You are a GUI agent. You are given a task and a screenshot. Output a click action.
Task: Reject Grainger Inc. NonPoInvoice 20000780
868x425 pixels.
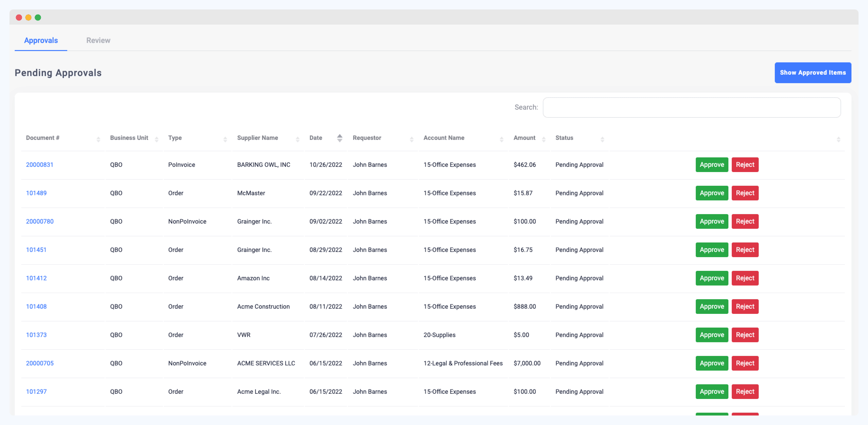coord(745,222)
